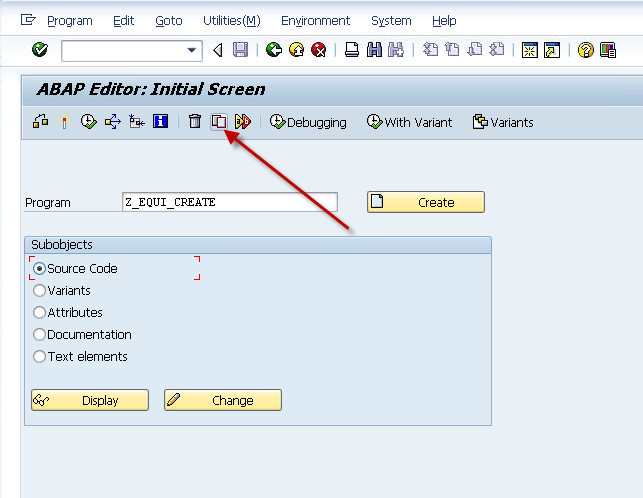Open the yellow Help question mark icon

click(586, 50)
